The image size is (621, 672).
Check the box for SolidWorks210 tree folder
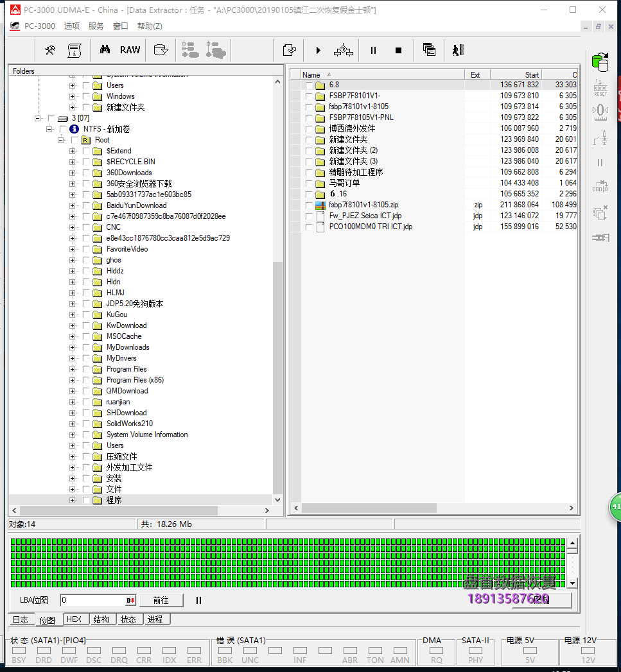point(86,424)
